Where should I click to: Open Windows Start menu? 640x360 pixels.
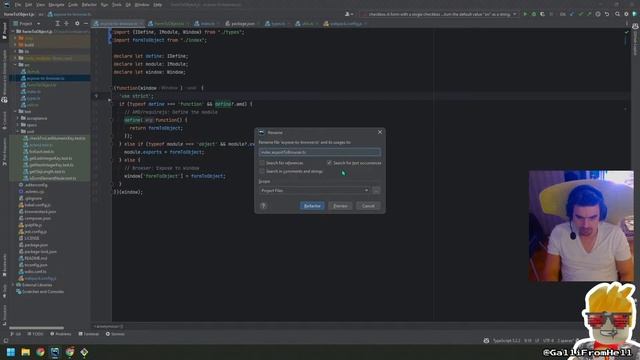(x=11, y=352)
